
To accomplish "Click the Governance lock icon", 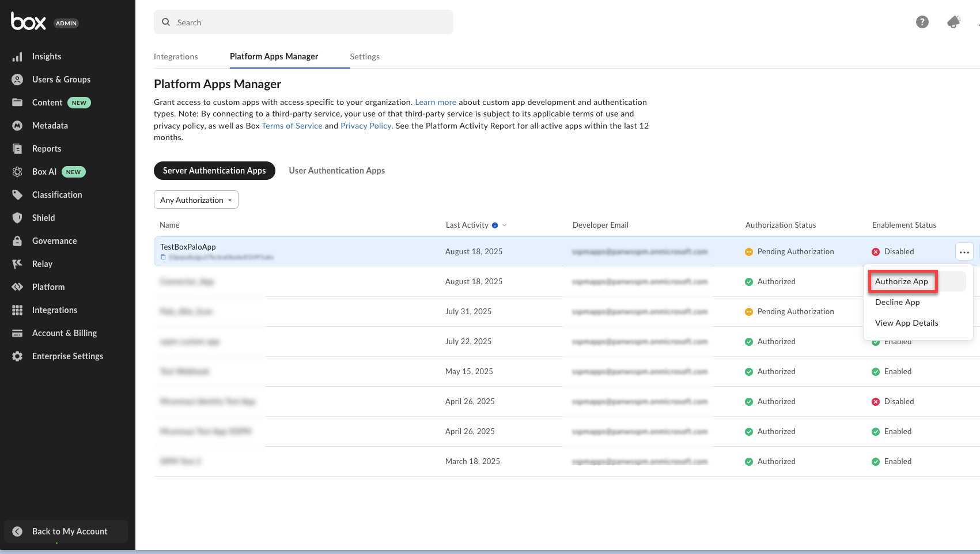I will point(17,241).
